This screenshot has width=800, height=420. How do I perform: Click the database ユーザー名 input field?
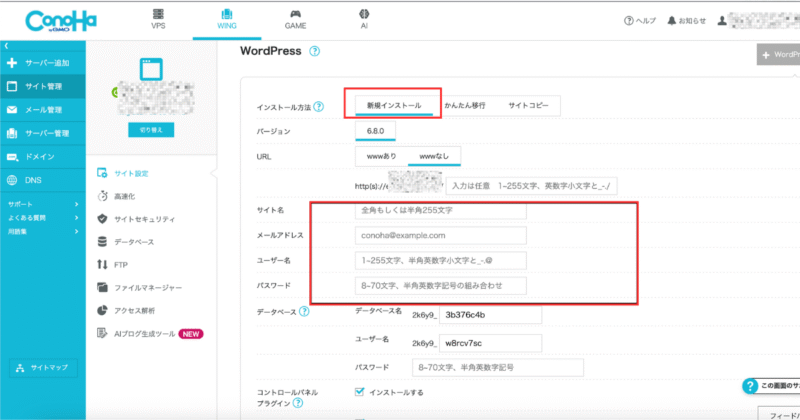(490, 343)
